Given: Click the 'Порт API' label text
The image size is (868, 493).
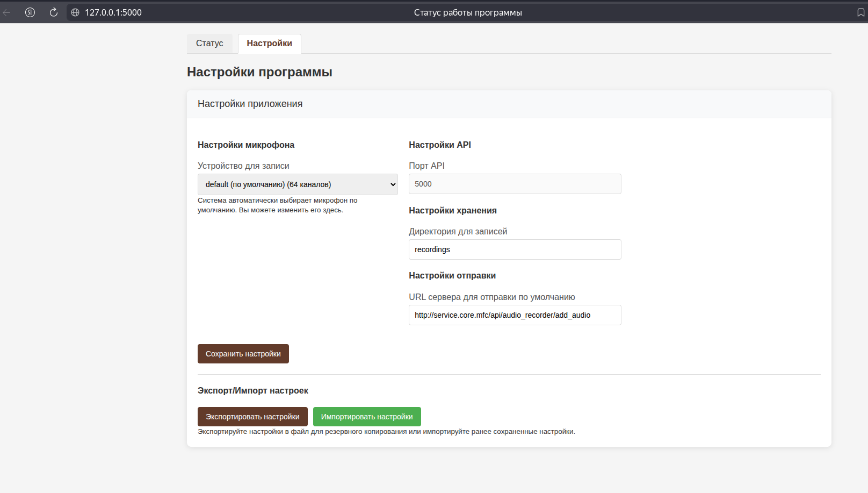Looking at the screenshot, I should click(x=426, y=166).
